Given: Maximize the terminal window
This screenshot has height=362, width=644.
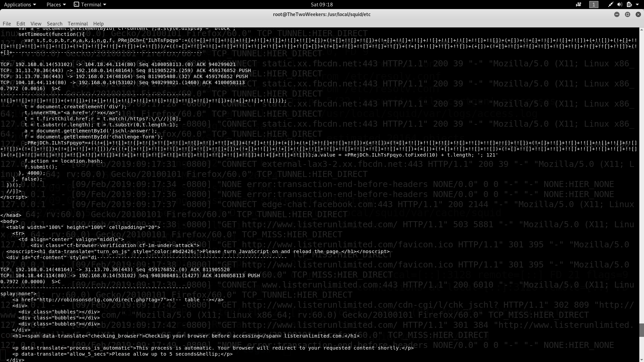Looking at the screenshot, I should click(x=628, y=14).
